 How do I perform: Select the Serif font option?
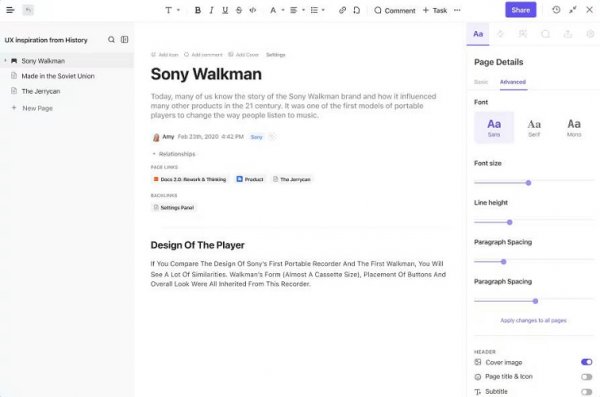pyautogui.click(x=534, y=127)
